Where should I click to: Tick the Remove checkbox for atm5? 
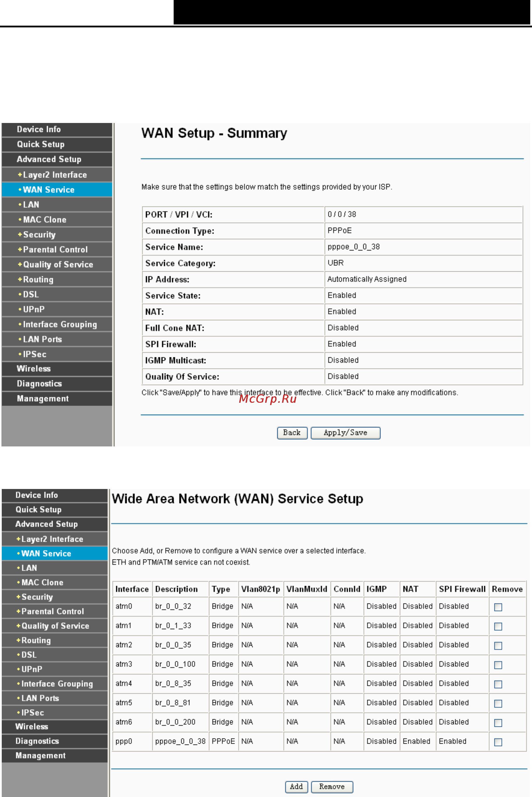pyautogui.click(x=498, y=704)
